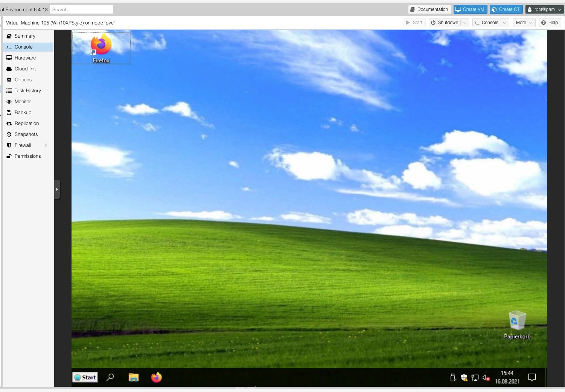Click the taskbar search magnifier icon
The width and height of the screenshot is (565, 392).
pyautogui.click(x=110, y=377)
